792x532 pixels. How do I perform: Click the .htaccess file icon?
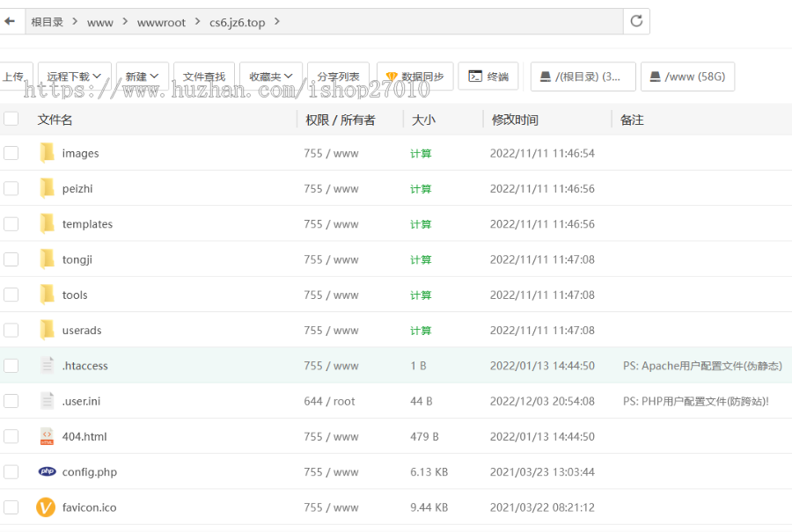pos(47,365)
